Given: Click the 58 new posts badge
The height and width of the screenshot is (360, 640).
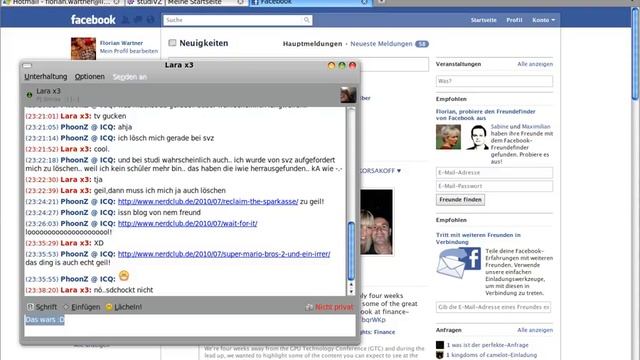Looking at the screenshot, I should point(422,44).
